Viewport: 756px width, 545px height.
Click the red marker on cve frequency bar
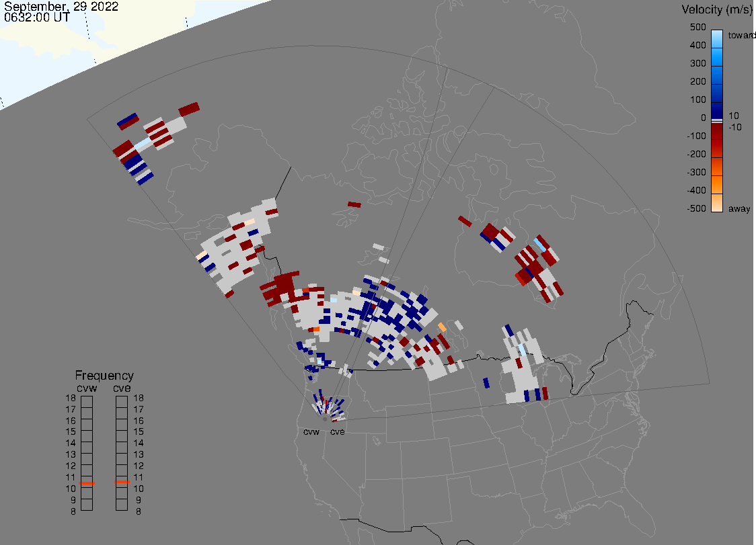[x=122, y=482]
